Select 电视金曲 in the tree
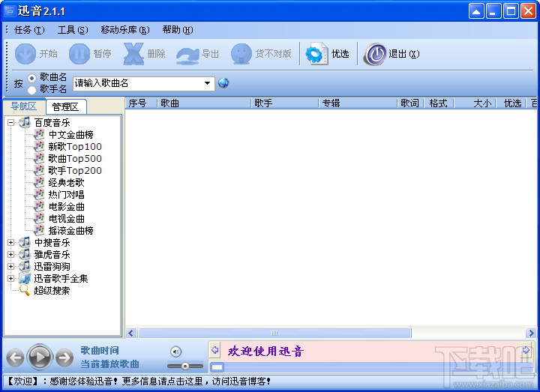The height and width of the screenshot is (392, 540). point(66,219)
